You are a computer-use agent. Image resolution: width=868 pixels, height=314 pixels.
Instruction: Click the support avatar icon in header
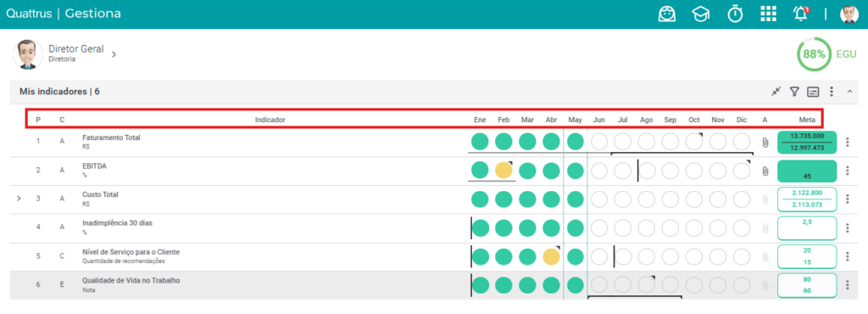[x=667, y=14]
